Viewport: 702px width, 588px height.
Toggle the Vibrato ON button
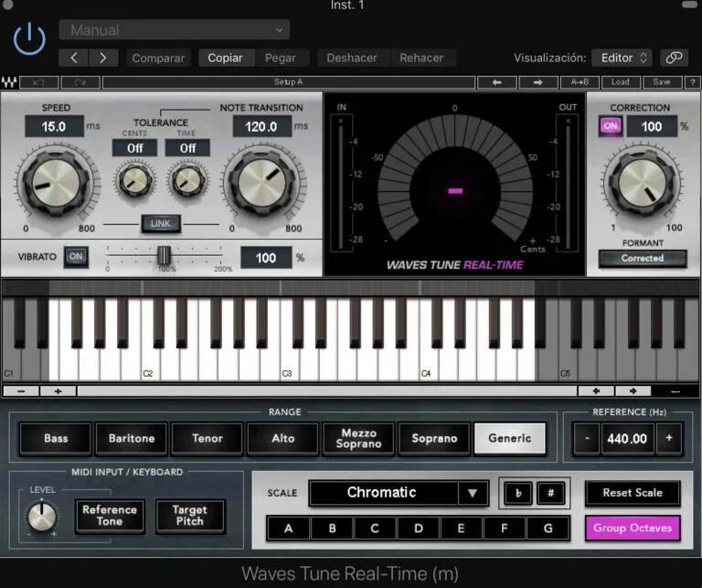pyautogui.click(x=76, y=257)
